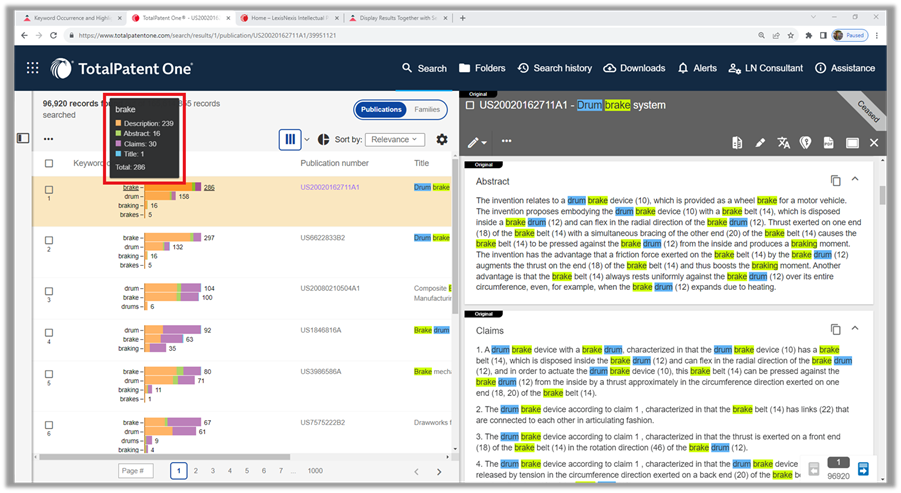Select checkbox for result 5
This screenshot has width=901, height=493.
coord(49,374)
